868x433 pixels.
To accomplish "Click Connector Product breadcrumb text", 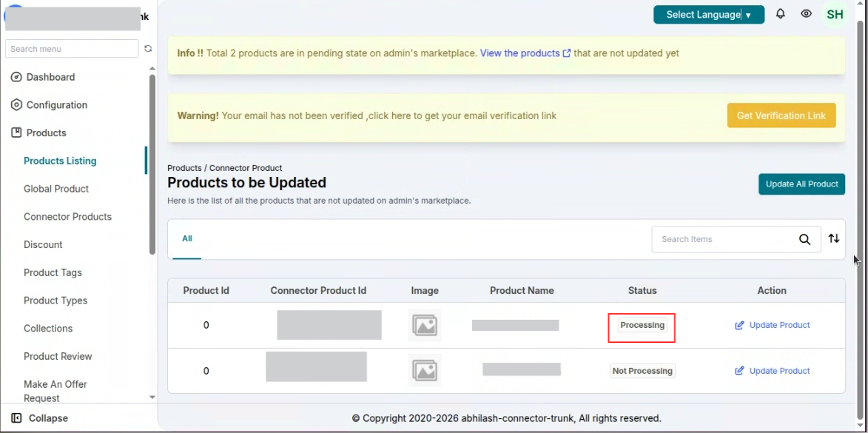I will [x=246, y=168].
